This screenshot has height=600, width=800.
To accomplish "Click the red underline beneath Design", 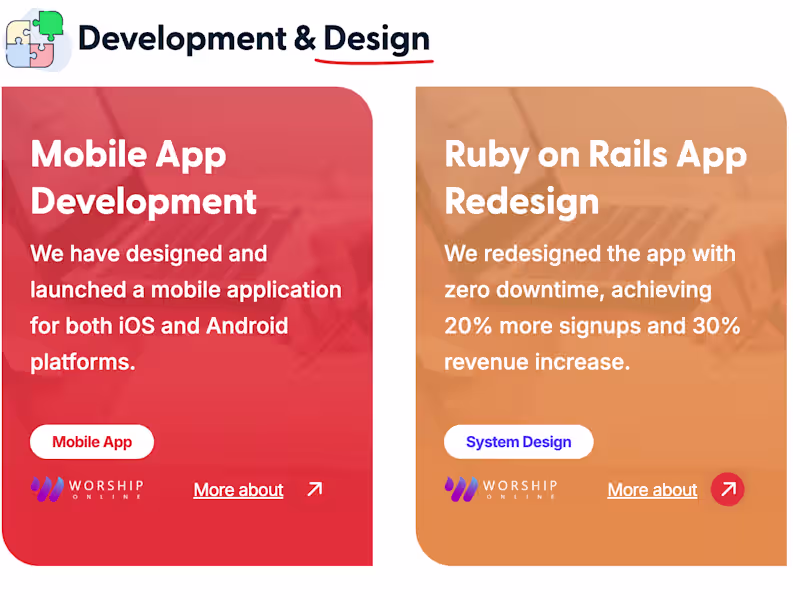I will click(373, 60).
